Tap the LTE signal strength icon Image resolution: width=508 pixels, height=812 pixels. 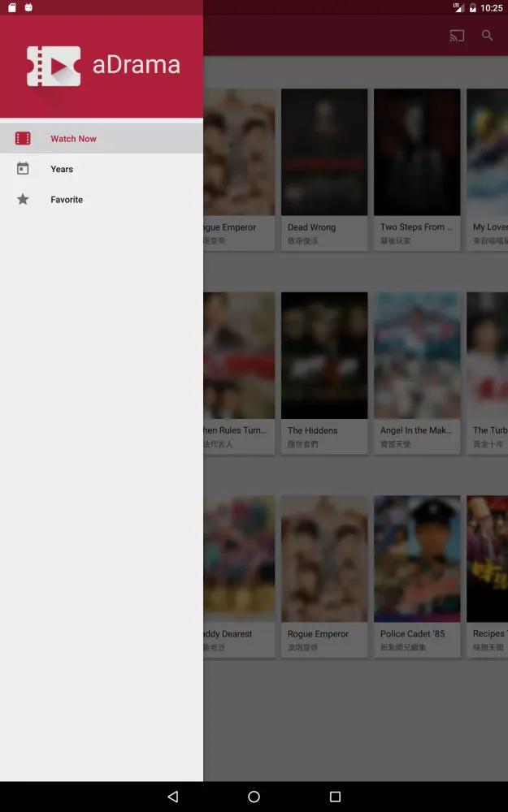coord(458,7)
